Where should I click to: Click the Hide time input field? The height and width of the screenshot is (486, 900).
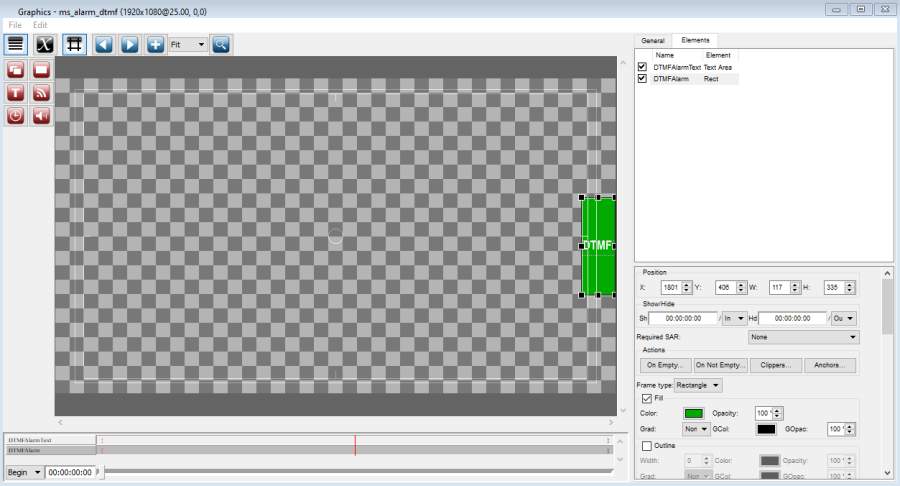792,318
